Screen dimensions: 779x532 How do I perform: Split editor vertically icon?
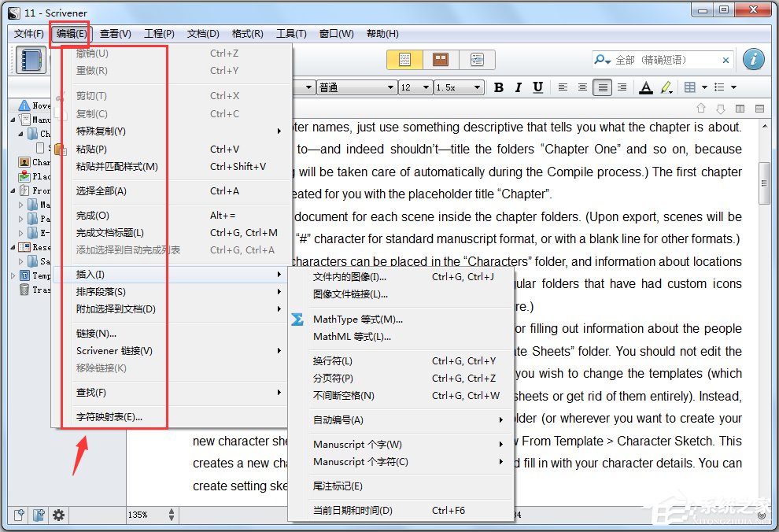point(740,109)
